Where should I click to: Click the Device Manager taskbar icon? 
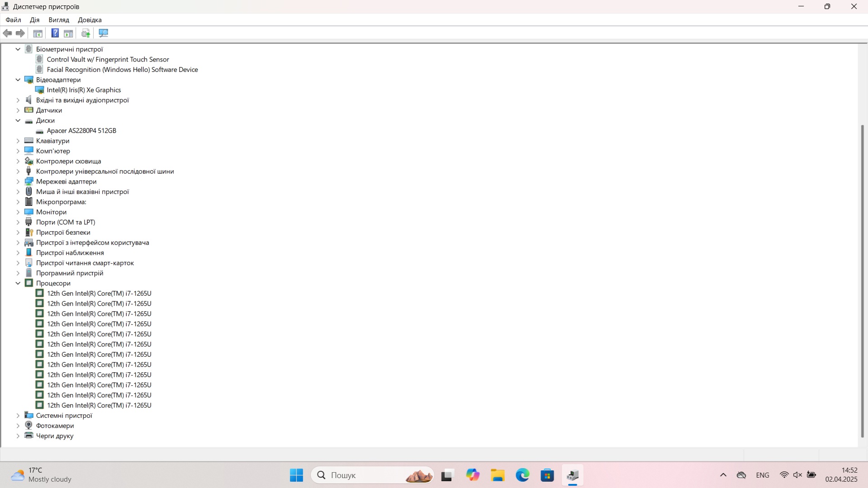[x=573, y=475]
